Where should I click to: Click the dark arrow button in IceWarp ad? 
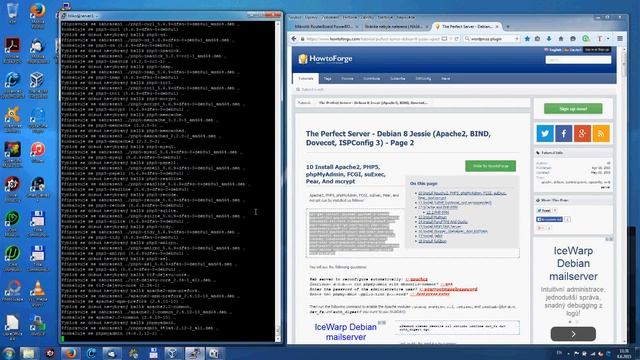click(x=573, y=334)
